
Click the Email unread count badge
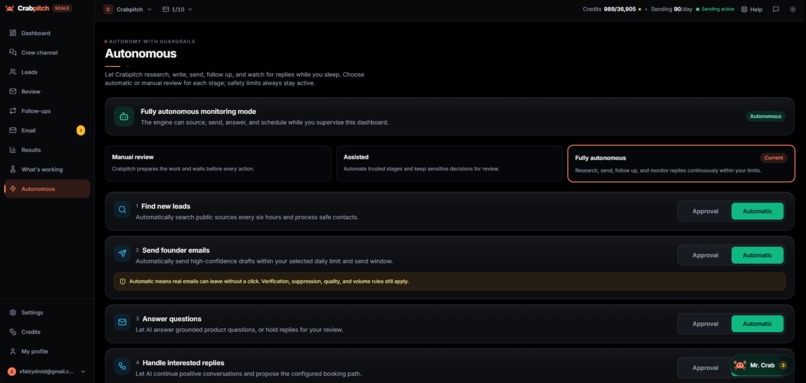(81, 131)
